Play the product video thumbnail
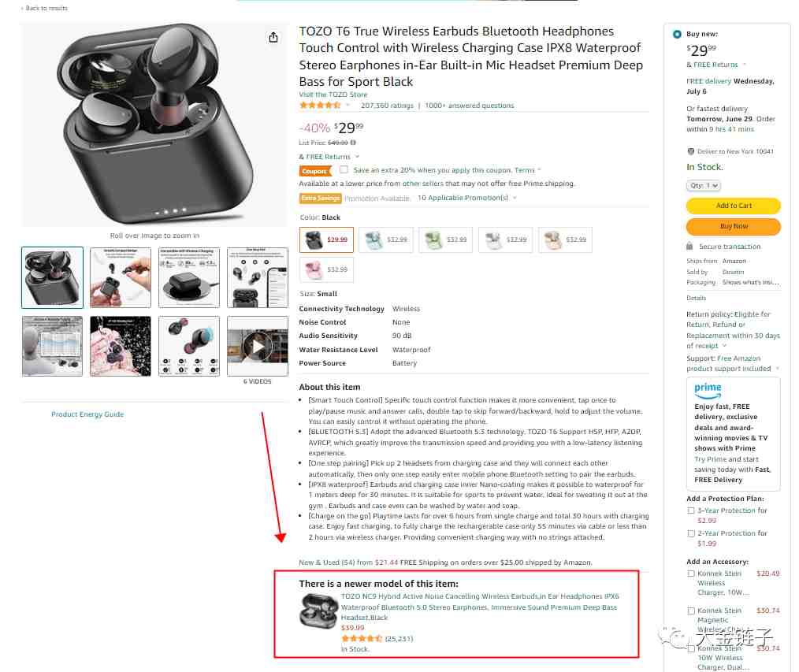The height and width of the screenshot is (672, 799). click(x=258, y=347)
